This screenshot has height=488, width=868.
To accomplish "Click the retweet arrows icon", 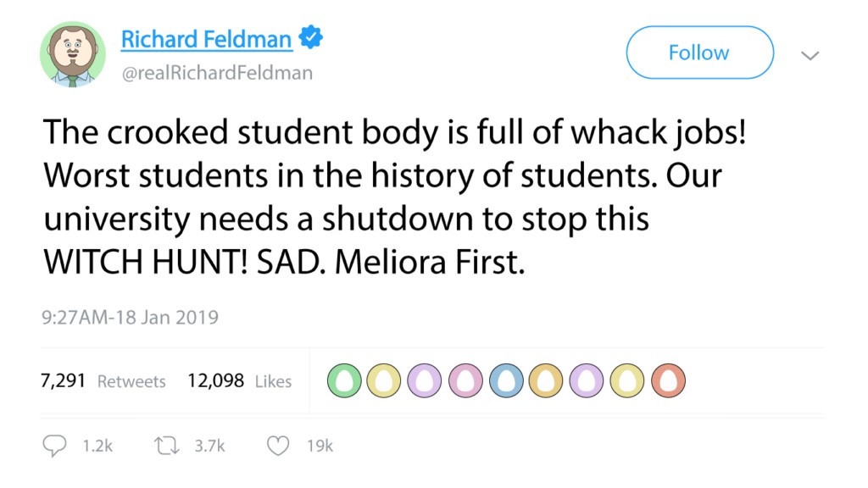I will coord(167,445).
